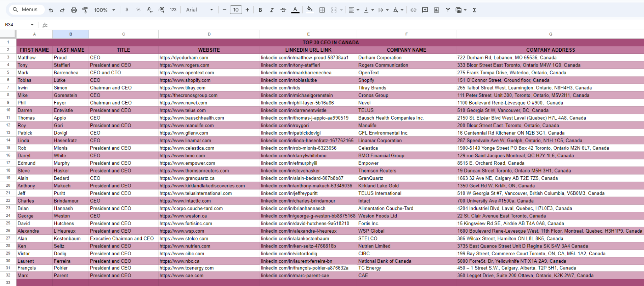Open the 100% zoom dropdown
This screenshot has height=286, width=644.
[x=105, y=10]
